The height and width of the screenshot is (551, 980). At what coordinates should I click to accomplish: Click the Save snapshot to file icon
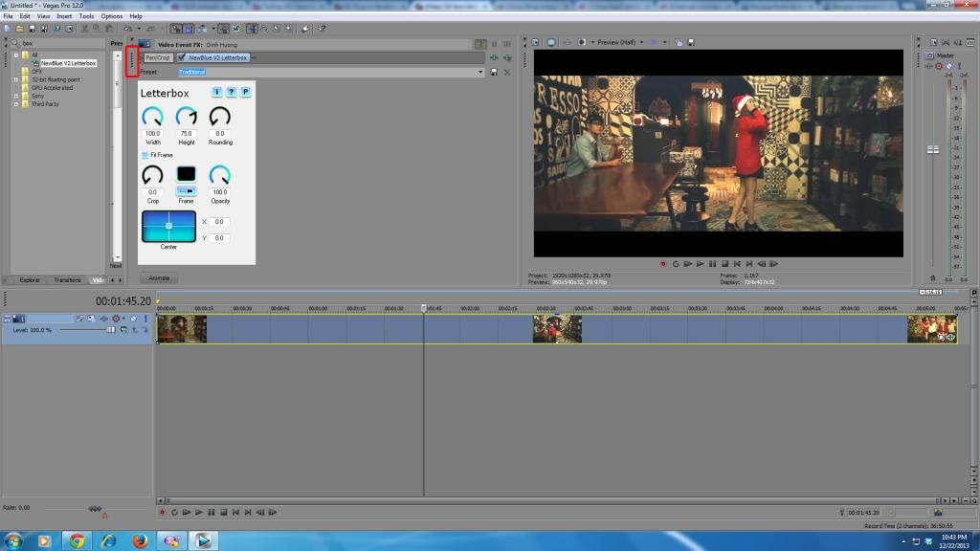click(691, 42)
